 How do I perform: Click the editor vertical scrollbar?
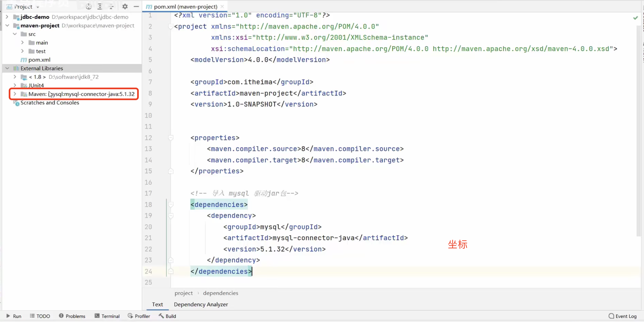[x=639, y=131]
